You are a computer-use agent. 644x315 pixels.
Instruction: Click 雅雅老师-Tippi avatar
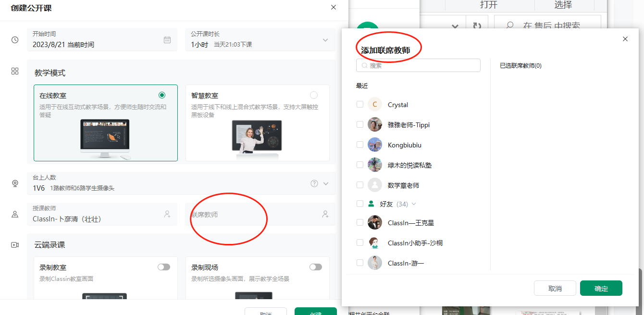coord(375,125)
